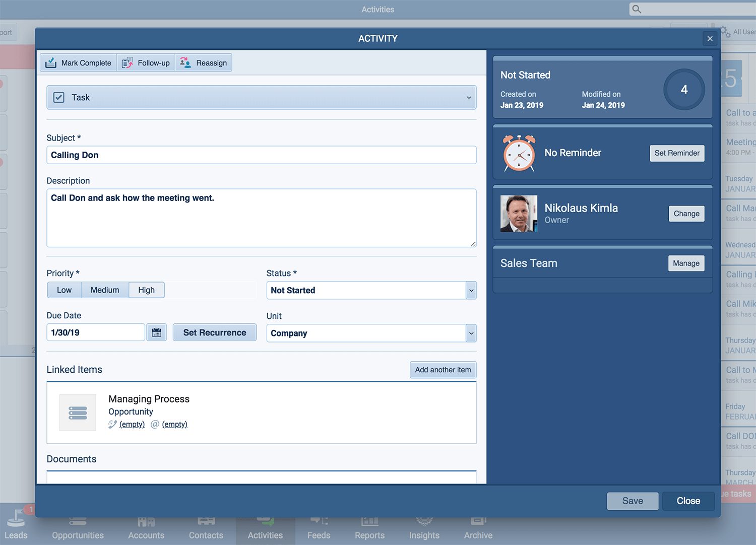Click the Reassign icon
This screenshot has width=756, height=545.
[185, 62]
